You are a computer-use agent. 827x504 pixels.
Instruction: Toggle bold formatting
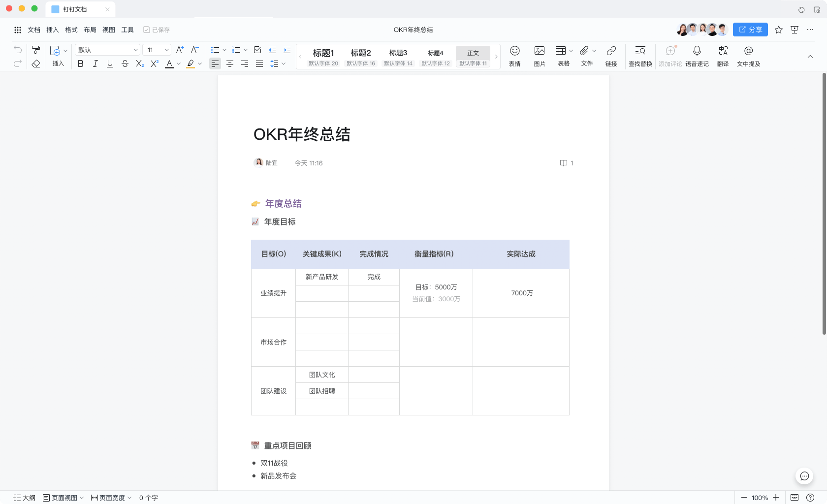[81, 63]
